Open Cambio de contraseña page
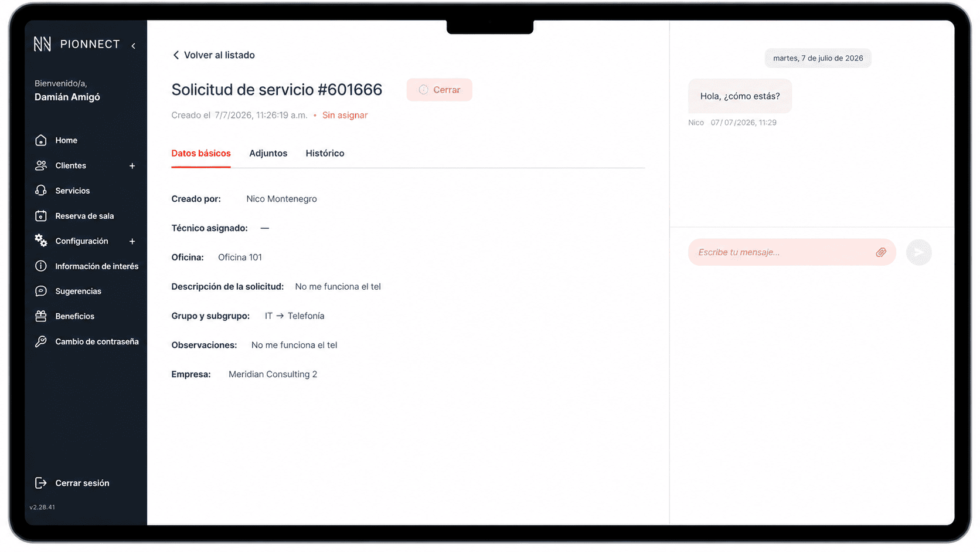 pyautogui.click(x=97, y=341)
